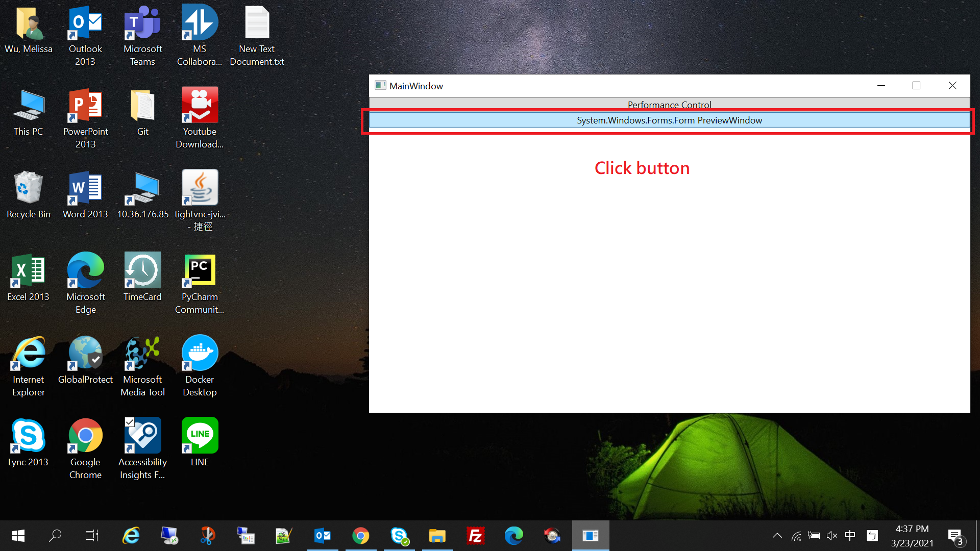Launch Microsoft Teams from the desktop
This screenshot has width=980, height=551.
[142, 23]
